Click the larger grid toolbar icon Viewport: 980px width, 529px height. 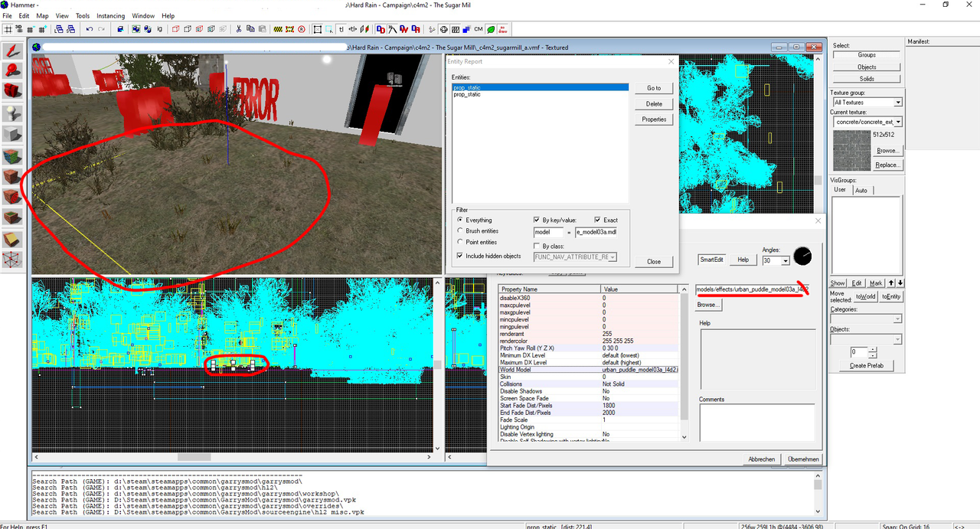43,29
